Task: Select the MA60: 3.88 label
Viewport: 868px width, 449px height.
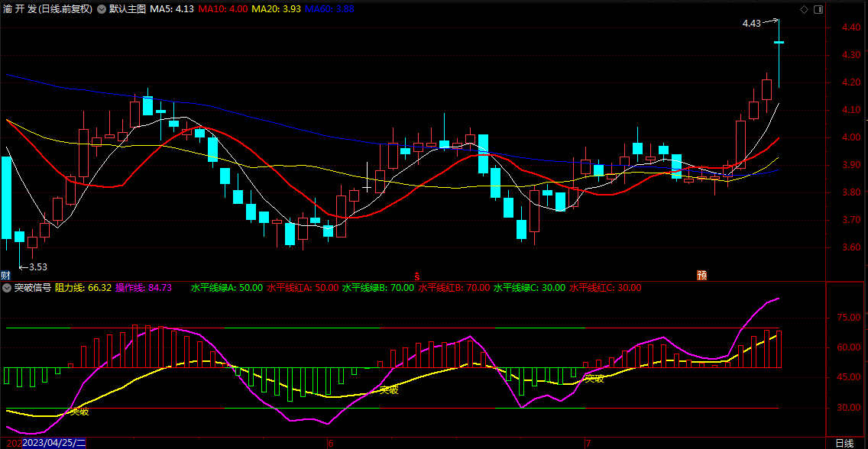Action: pos(329,9)
